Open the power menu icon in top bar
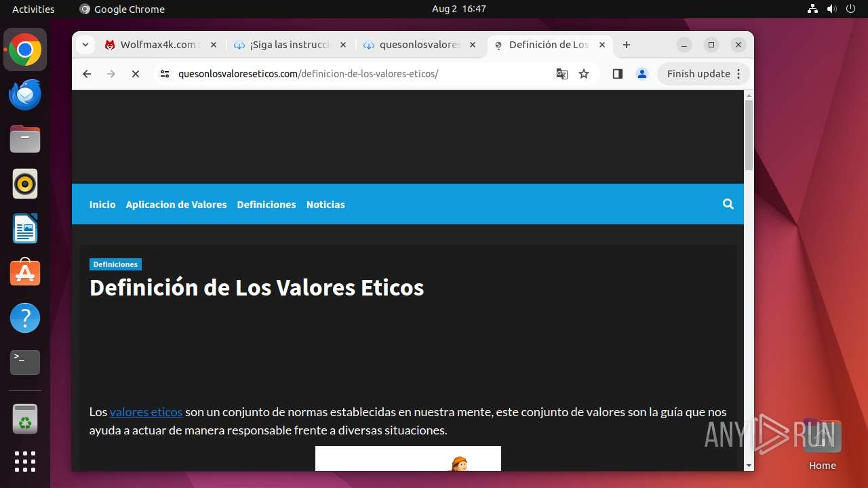The image size is (868, 488). click(x=850, y=9)
